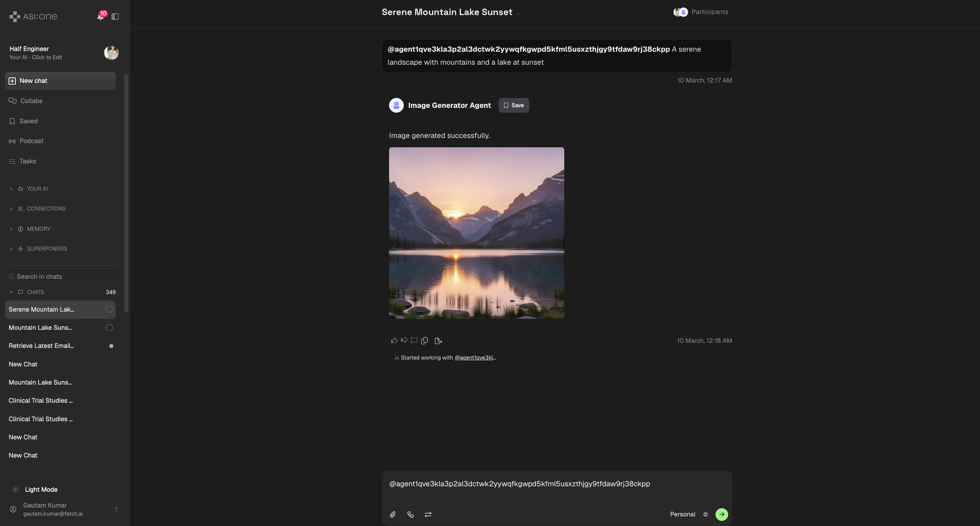980x526 pixels.
Task: Expand the SUPERPOWERS section
Action: [47, 249]
